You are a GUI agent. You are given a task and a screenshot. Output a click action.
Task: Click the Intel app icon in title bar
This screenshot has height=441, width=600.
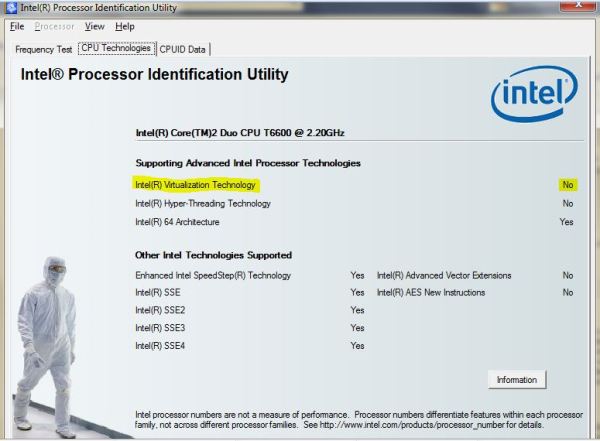[10, 8]
